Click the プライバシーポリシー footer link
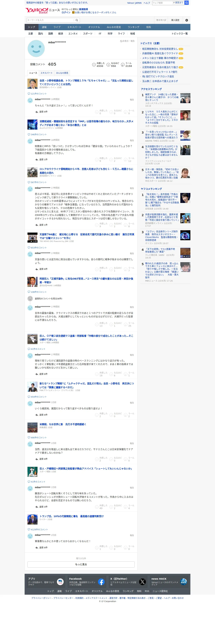 41,598
